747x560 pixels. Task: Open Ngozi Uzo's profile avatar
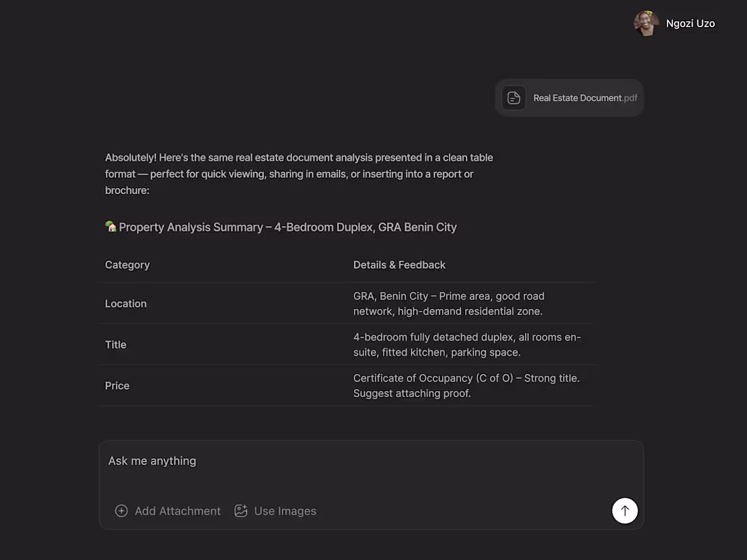point(646,23)
